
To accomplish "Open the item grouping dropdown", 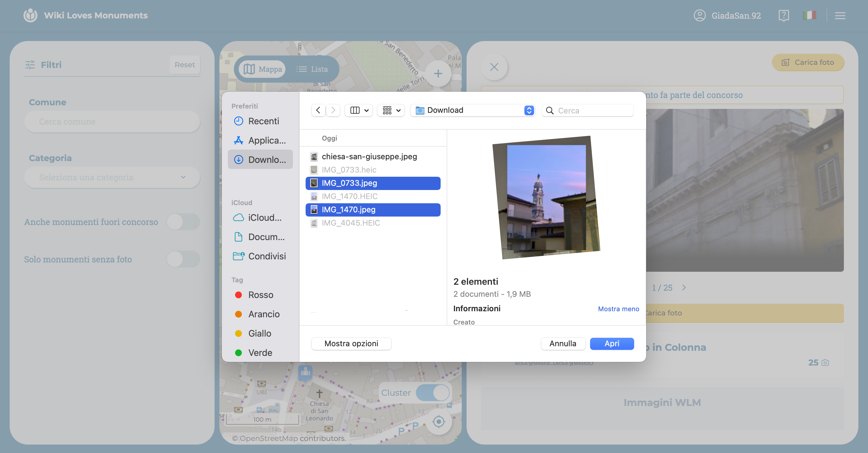I will tap(391, 110).
